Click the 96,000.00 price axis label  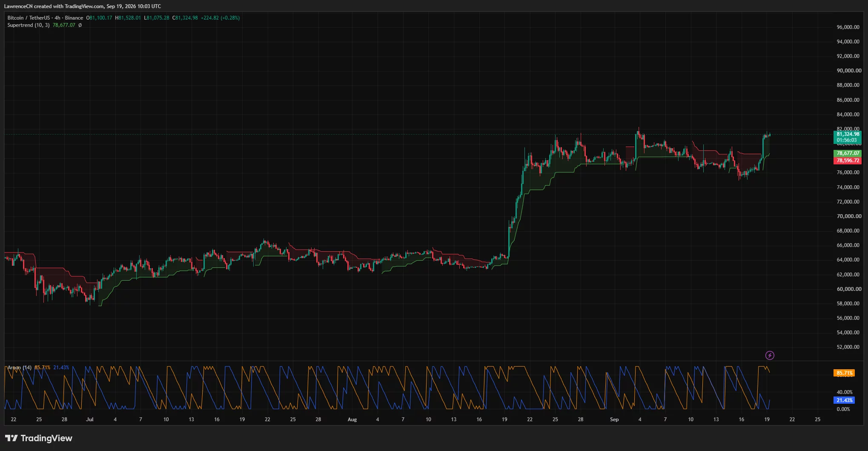pyautogui.click(x=848, y=27)
